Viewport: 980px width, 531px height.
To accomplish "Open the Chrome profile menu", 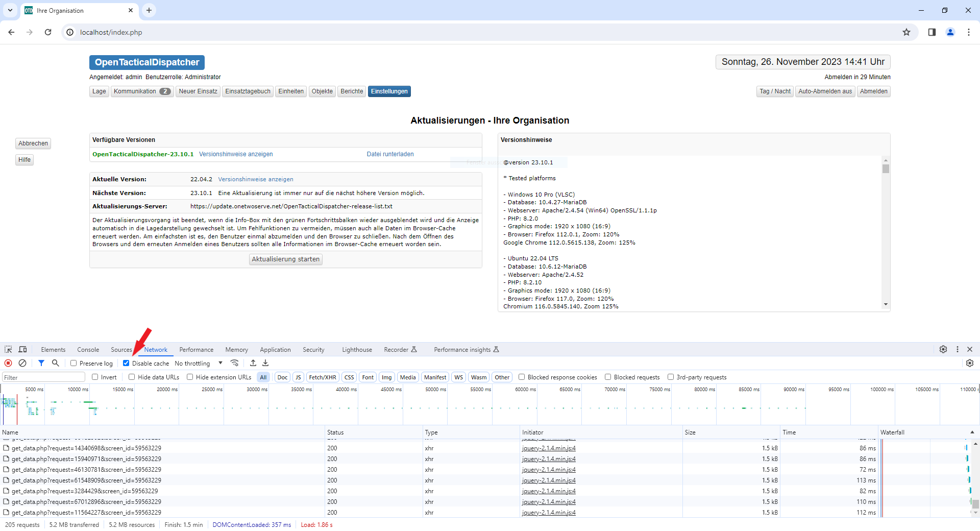I will click(950, 32).
